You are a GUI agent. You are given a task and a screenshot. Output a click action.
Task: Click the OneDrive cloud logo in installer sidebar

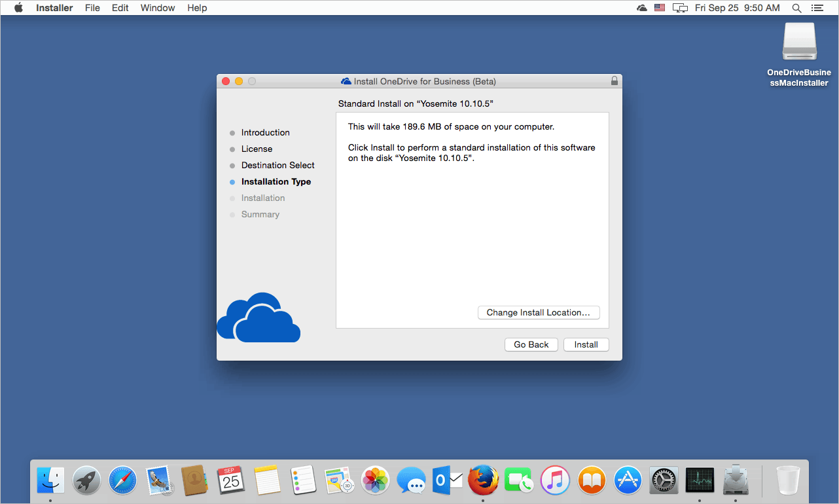[259, 317]
